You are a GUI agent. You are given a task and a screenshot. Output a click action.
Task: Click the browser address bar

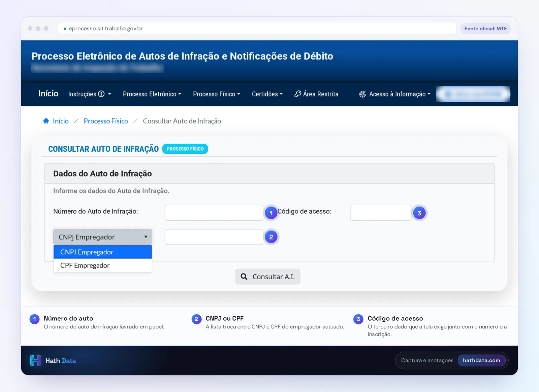coord(257,29)
